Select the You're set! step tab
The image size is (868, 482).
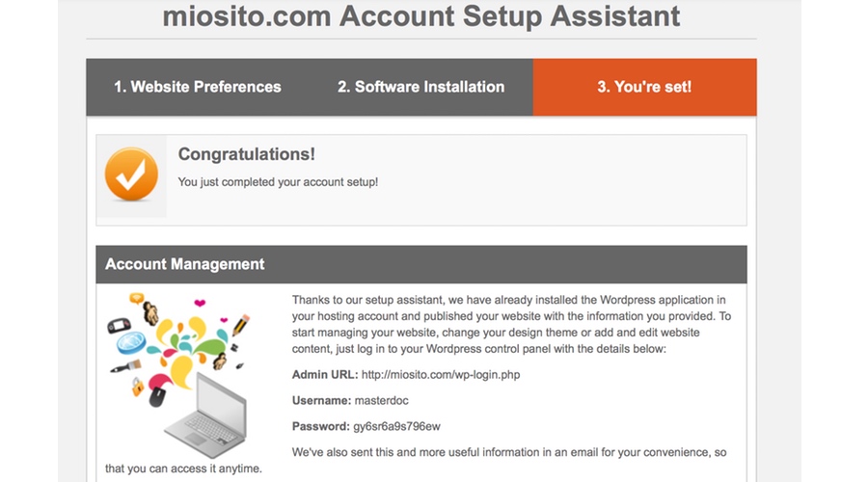(x=644, y=87)
